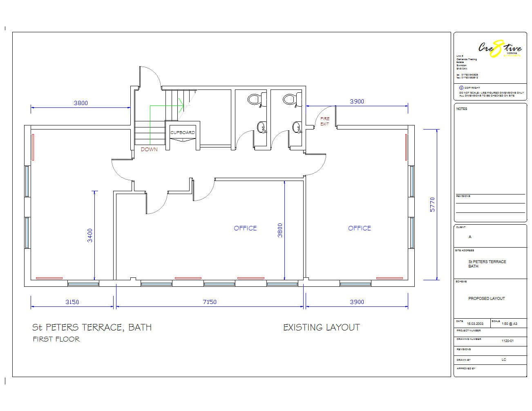Click the right toilet symbol
Screen dimensions: 532x411
[x=290, y=99]
